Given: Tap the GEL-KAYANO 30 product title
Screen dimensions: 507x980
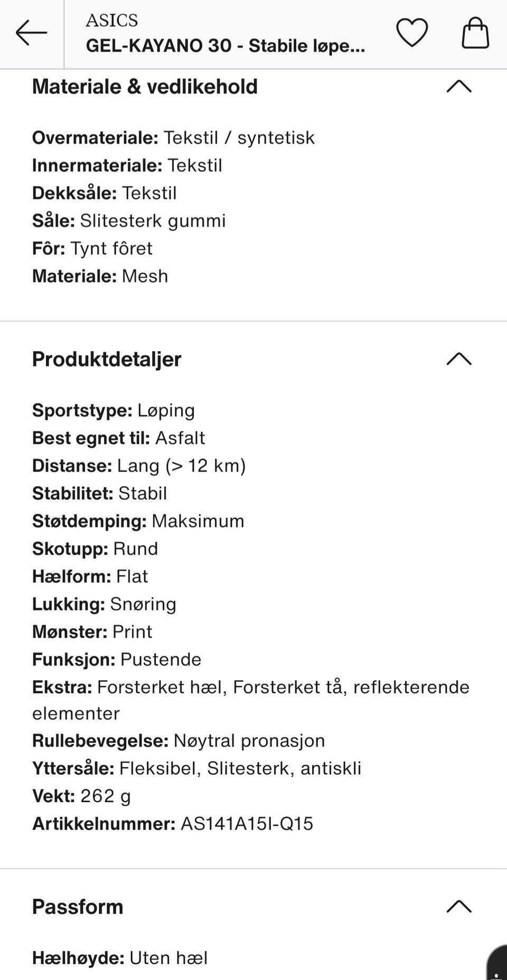Looking at the screenshot, I should click(x=226, y=46).
